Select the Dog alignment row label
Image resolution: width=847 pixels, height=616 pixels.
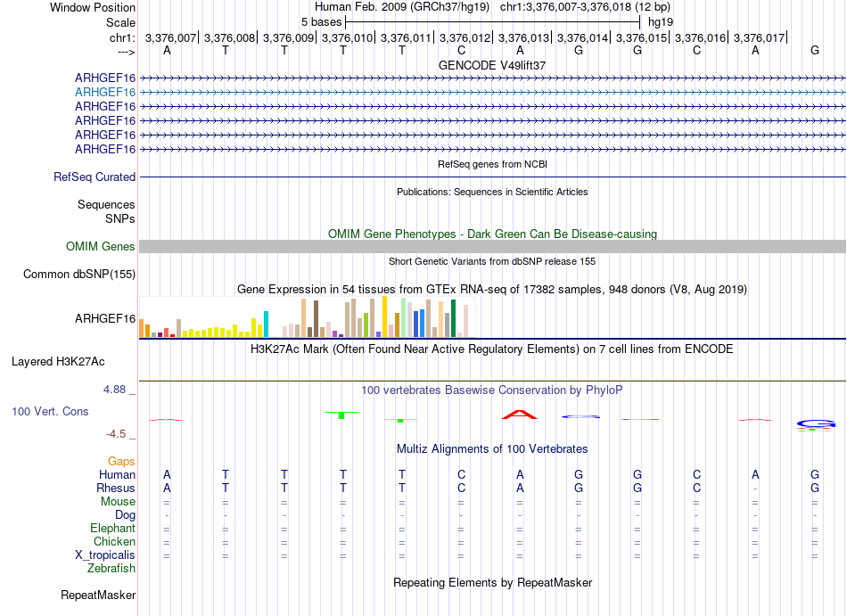coord(126,515)
